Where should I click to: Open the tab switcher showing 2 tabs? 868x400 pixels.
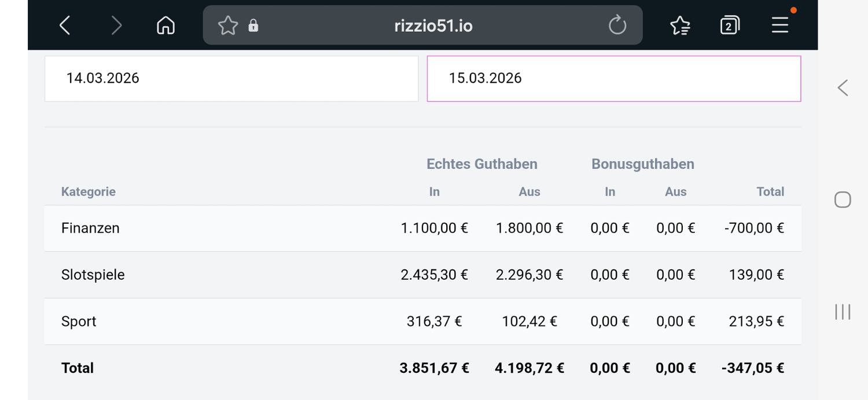pos(729,25)
